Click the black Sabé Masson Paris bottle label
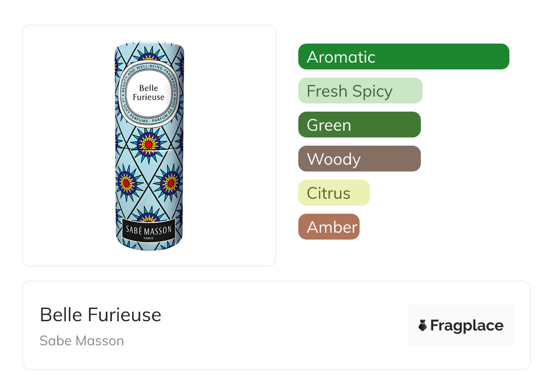The height and width of the screenshot is (392, 553). (x=149, y=231)
